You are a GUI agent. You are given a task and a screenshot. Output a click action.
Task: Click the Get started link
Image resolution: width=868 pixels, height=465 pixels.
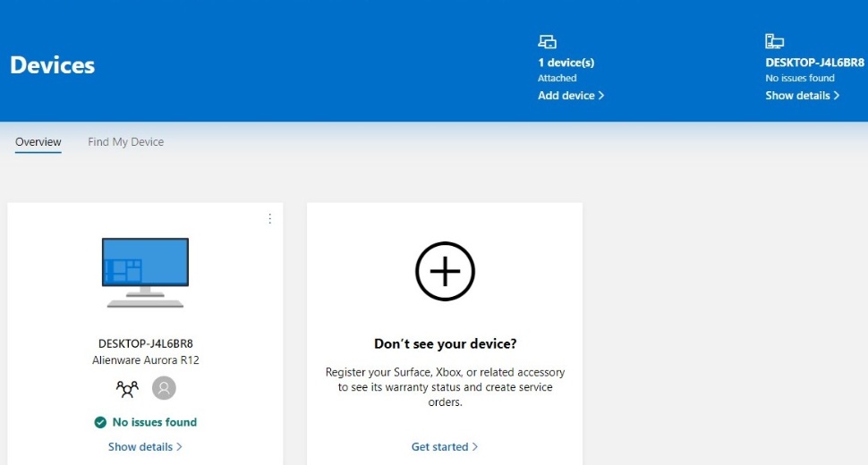445,447
